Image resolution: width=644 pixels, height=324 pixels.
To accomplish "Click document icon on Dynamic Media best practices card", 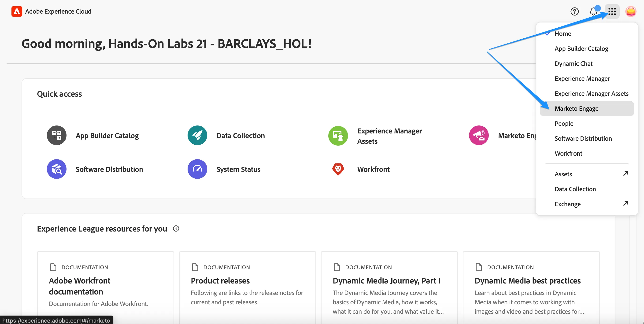I will pyautogui.click(x=478, y=267).
